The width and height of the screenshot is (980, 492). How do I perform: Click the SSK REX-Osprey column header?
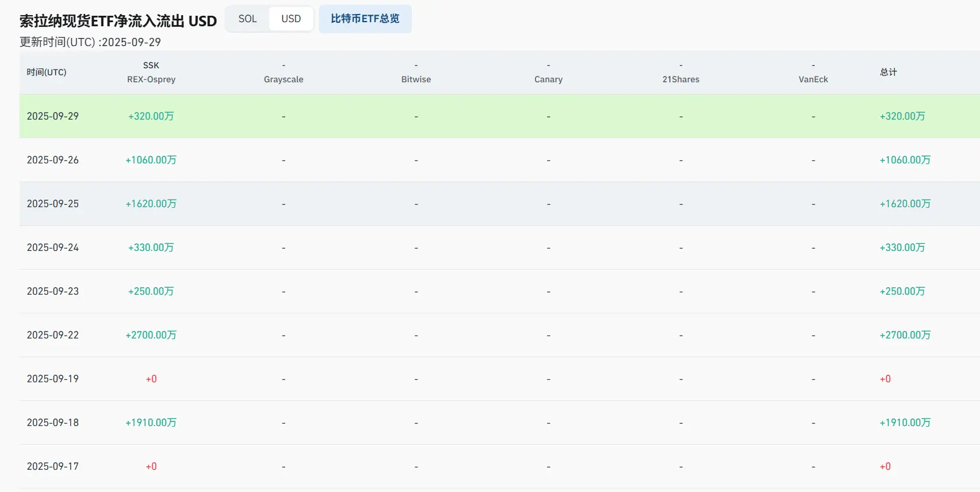pos(151,72)
